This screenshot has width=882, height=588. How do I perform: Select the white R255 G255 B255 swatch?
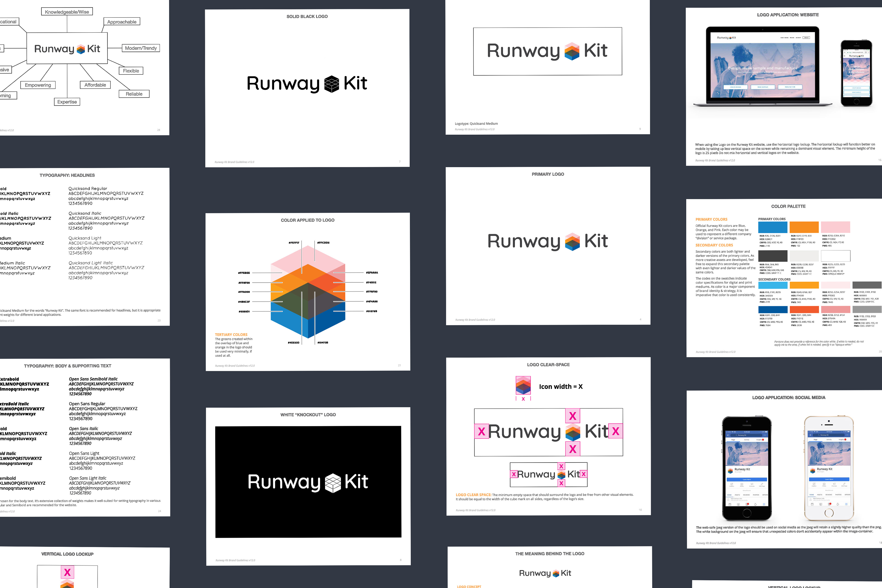(836, 256)
